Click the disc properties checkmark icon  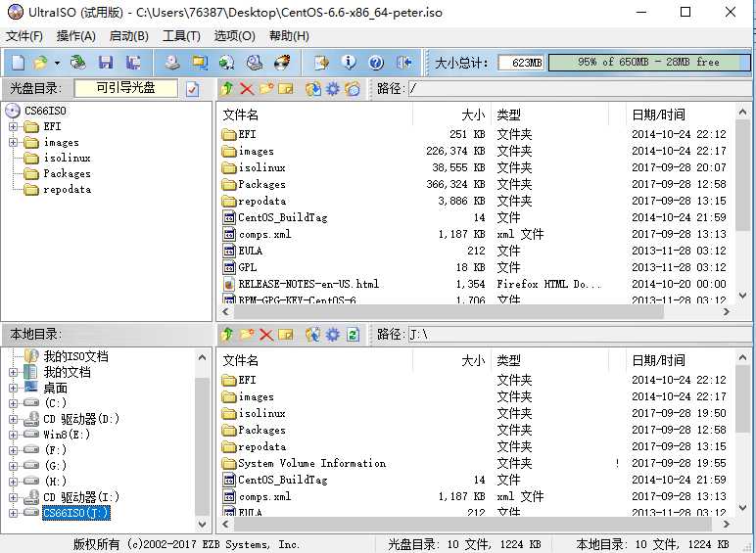(x=192, y=89)
